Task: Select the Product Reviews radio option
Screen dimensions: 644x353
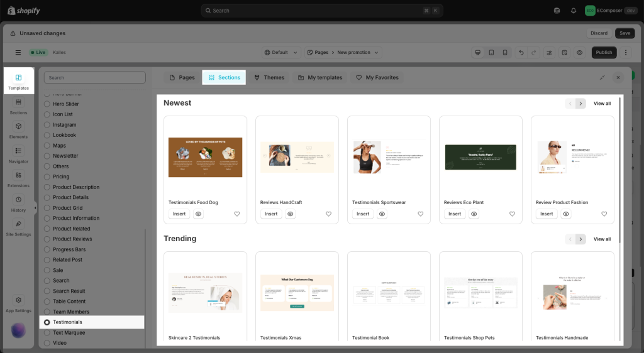Action: [47, 239]
